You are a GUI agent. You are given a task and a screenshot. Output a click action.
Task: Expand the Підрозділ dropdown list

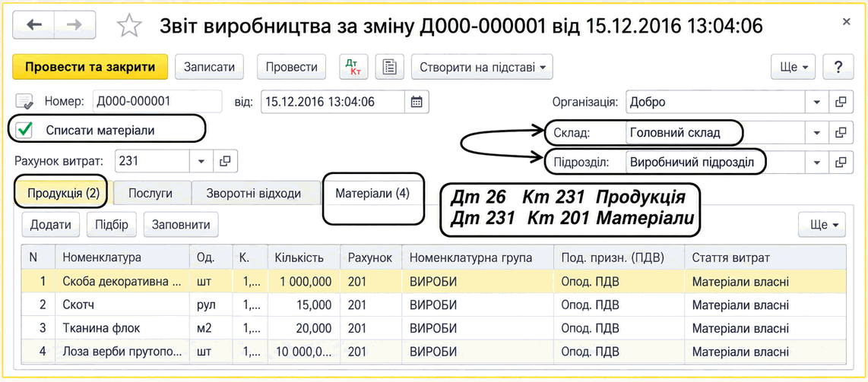pos(816,163)
